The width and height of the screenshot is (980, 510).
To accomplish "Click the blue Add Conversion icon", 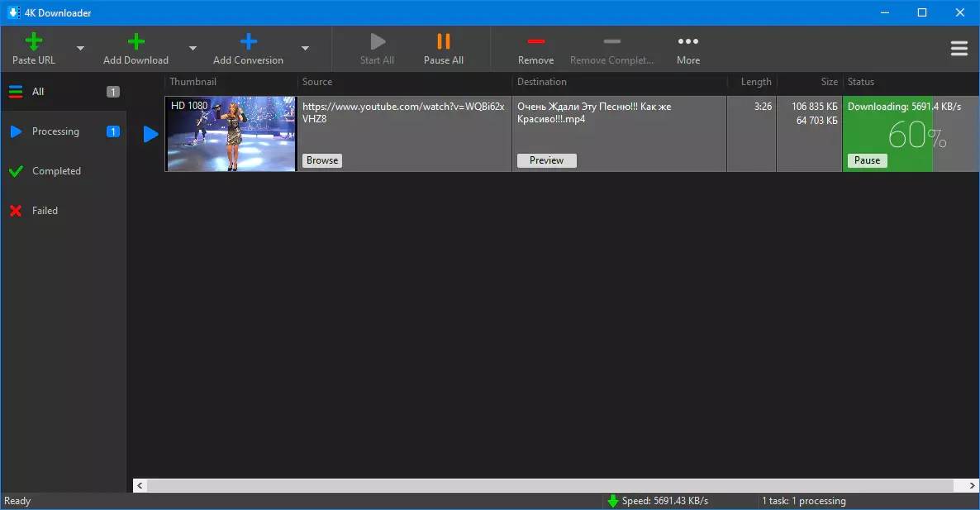I will coord(248,42).
